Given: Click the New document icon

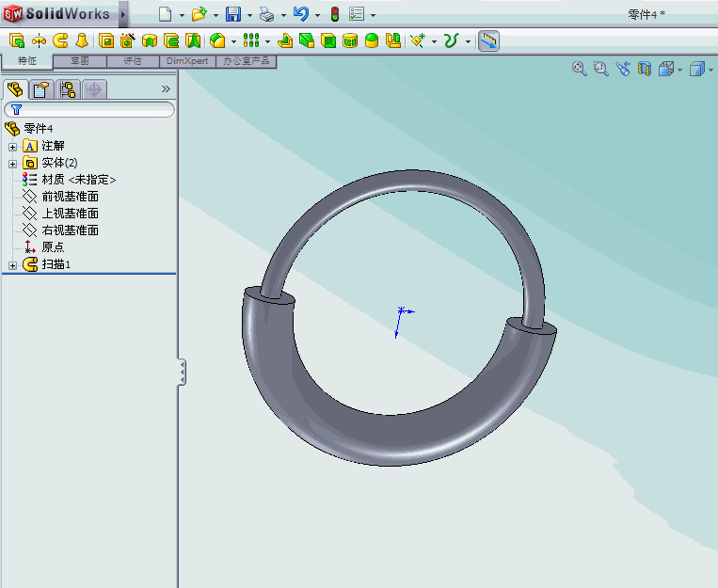Looking at the screenshot, I should pos(166,14).
